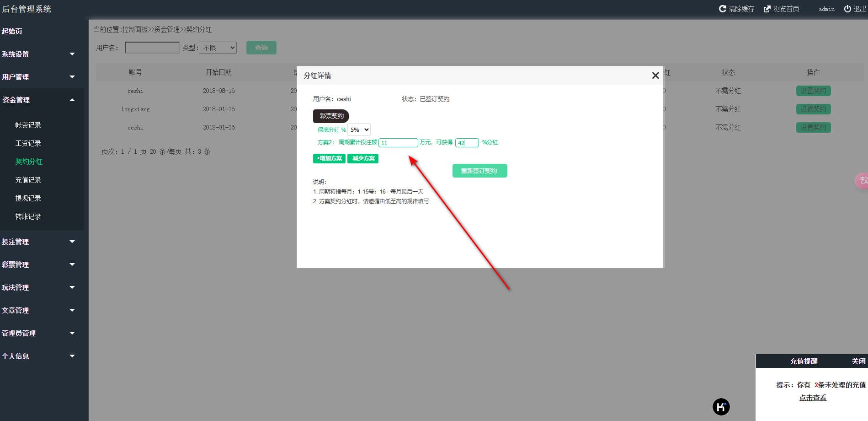Click the pink translate bubble at right edge

[862, 180]
